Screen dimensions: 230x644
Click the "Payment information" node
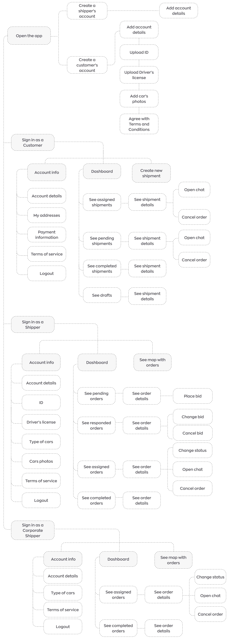pos(47,235)
